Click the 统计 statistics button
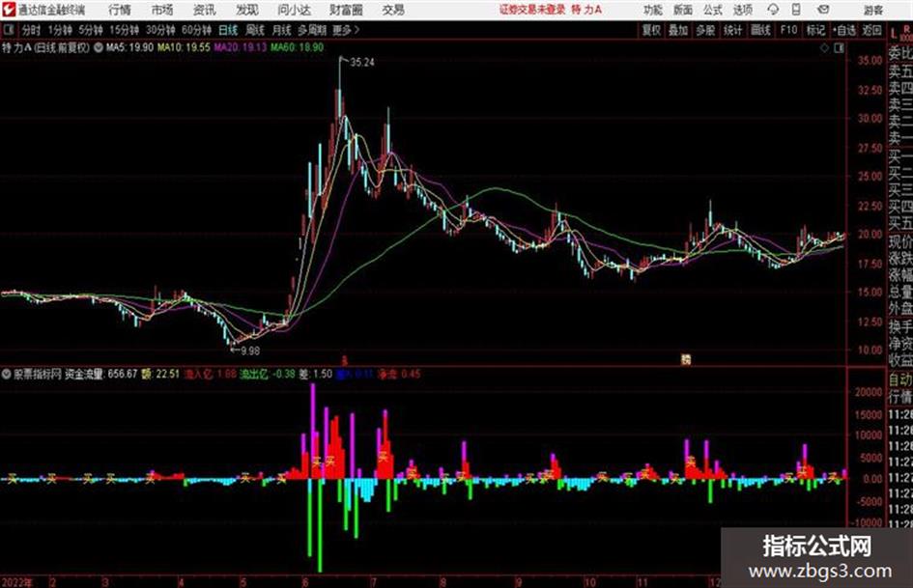The height and width of the screenshot is (588, 913). [x=733, y=30]
